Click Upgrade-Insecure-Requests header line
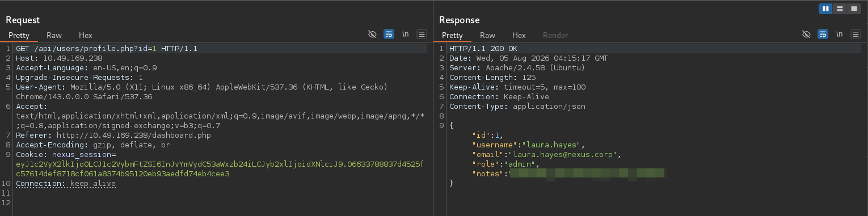 pos(79,78)
